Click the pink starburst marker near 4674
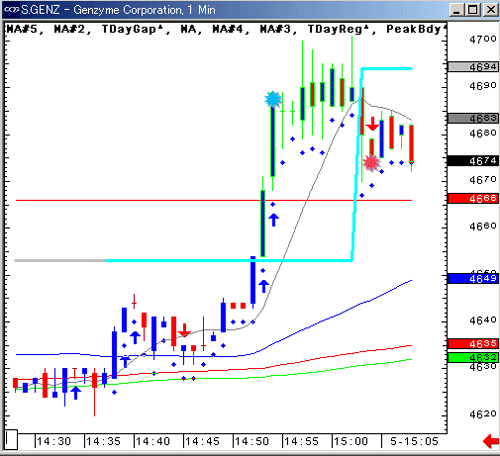This screenshot has width=500, height=456. (x=371, y=163)
